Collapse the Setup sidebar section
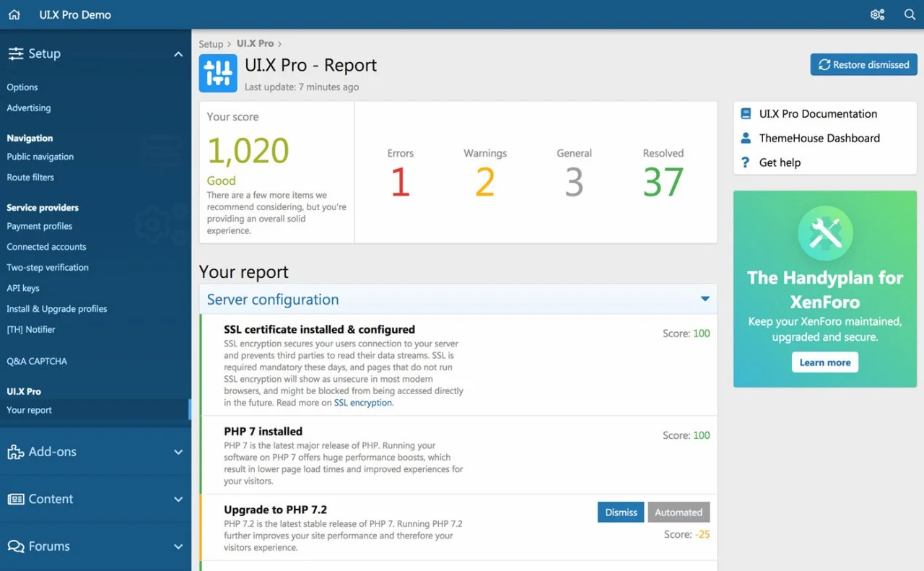This screenshot has height=571, width=924. tap(178, 54)
